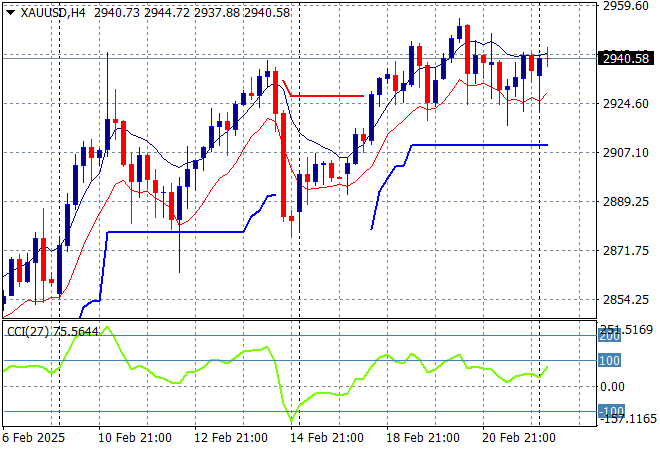Screen dimensions: 660x450
Task: Select the CCI 100 level label
Action: (609, 361)
